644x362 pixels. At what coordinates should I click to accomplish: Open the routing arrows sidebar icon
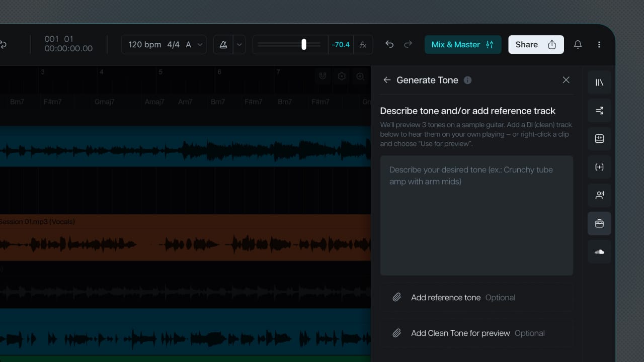click(x=599, y=111)
